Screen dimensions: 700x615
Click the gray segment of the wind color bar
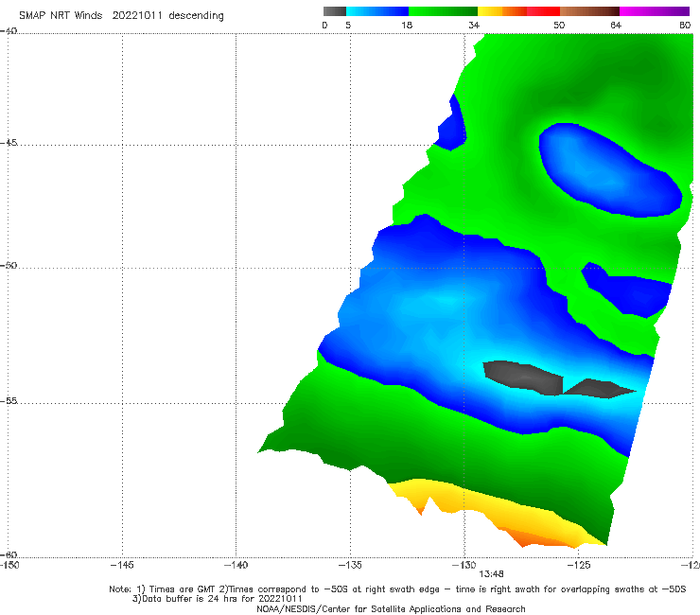pyautogui.click(x=334, y=11)
